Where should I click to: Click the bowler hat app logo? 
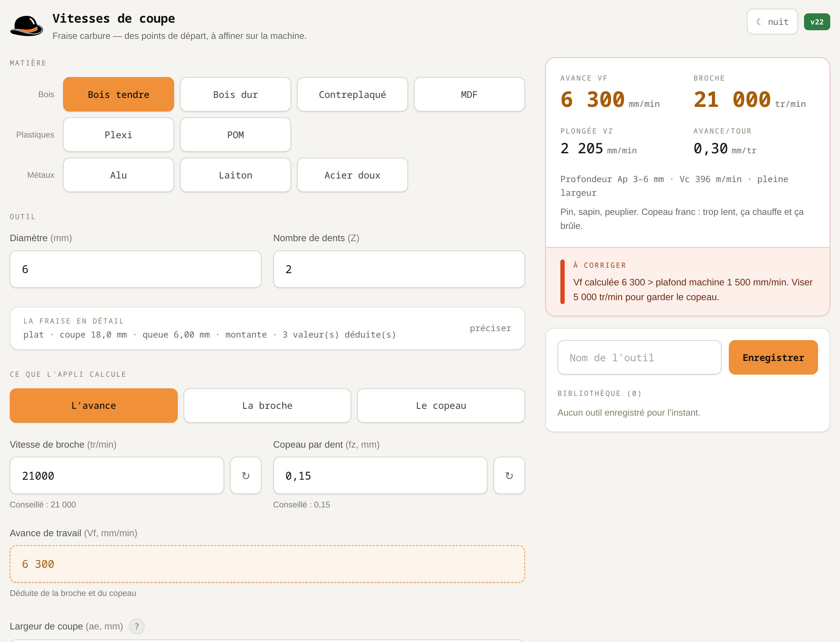(x=26, y=26)
